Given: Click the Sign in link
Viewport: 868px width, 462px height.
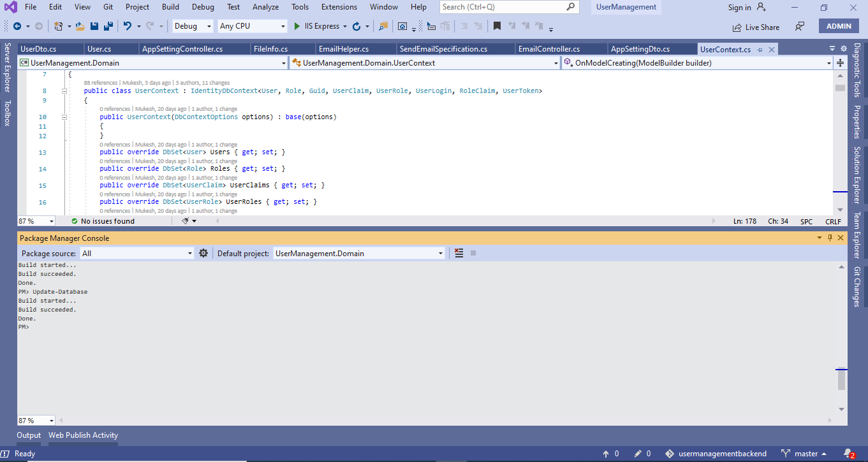Looking at the screenshot, I should (740, 8).
